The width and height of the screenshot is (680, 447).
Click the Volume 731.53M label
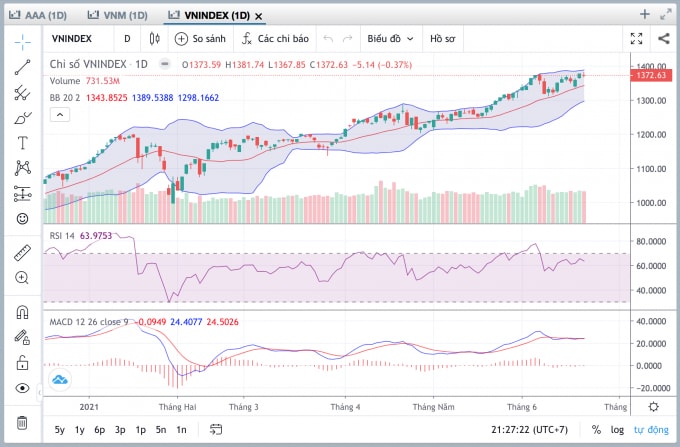(85, 81)
